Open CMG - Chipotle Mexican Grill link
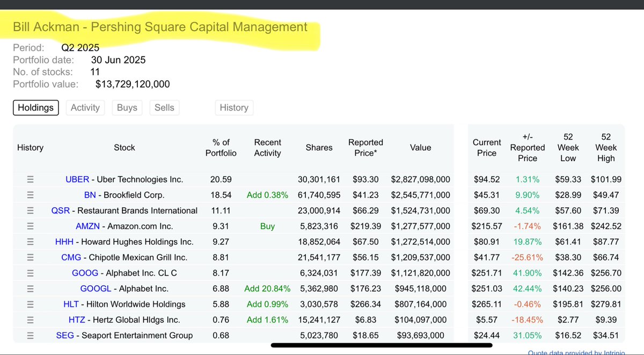The width and height of the screenshot is (644, 355). click(x=125, y=257)
